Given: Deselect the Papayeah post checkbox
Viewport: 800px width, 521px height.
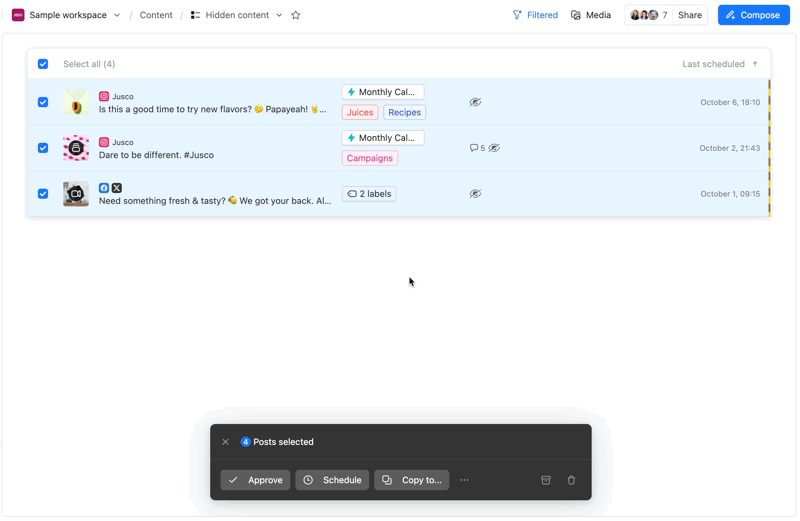Looking at the screenshot, I should coord(43,102).
